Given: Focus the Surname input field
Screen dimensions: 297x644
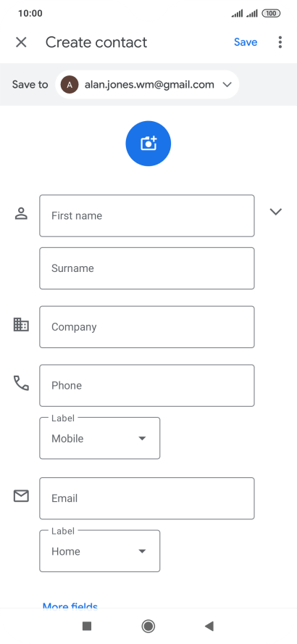Looking at the screenshot, I should pos(147,268).
